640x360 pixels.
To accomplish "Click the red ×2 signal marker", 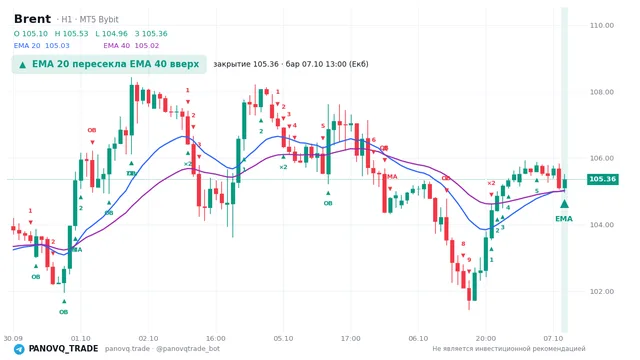I will point(491,183).
